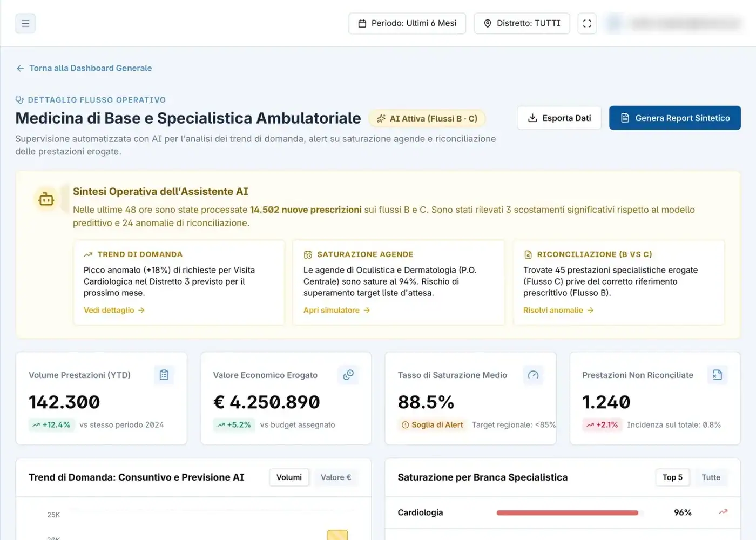
Task: Switch trend chart to Valore €
Action: pyautogui.click(x=336, y=477)
